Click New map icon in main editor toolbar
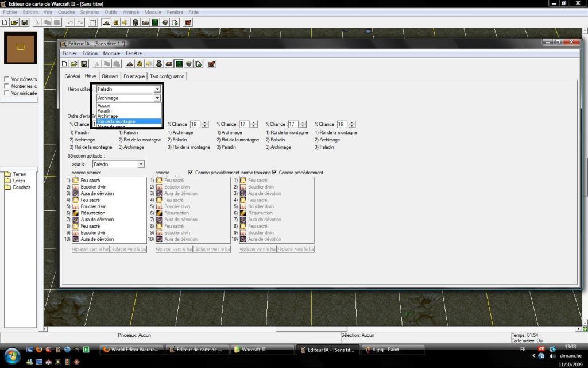The height and width of the screenshot is (368, 588). point(5,22)
